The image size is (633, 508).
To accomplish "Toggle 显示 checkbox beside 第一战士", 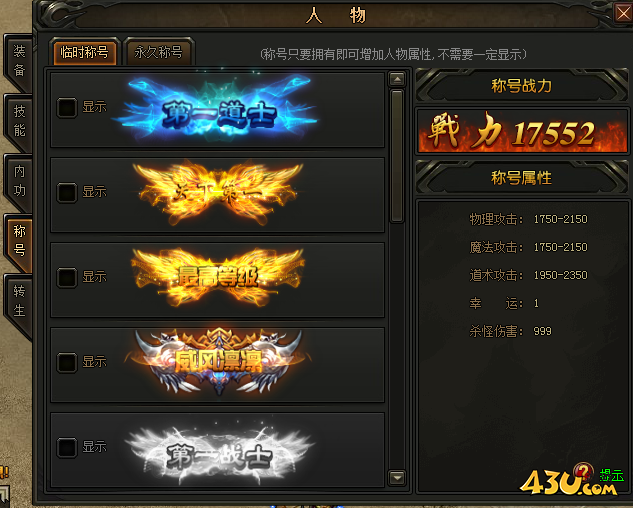I will click(x=67, y=447).
